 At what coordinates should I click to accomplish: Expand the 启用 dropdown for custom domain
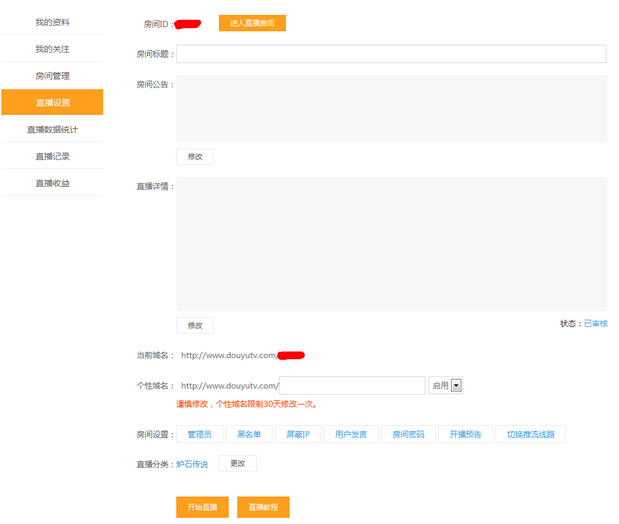(456, 385)
